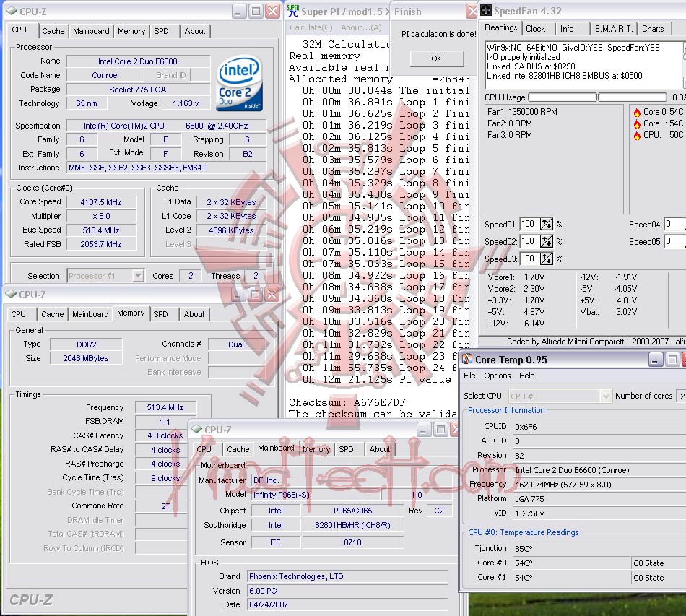
Task: Select the CPU tab in CPU-Z Memory window
Action: (18, 314)
